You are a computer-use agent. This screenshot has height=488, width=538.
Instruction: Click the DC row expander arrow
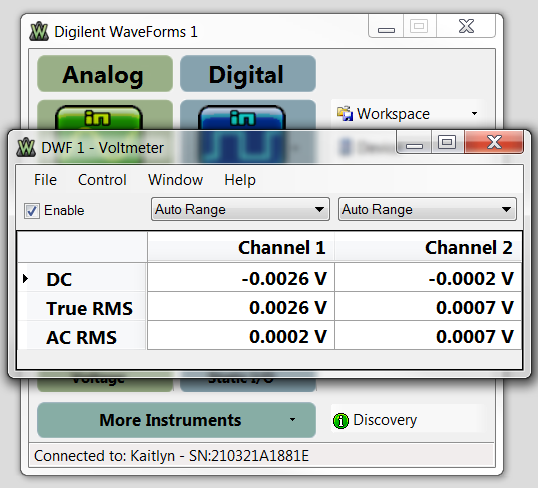click(25, 278)
